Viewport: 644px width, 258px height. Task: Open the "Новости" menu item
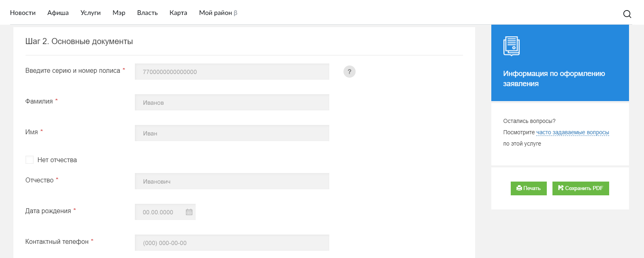coord(23,13)
